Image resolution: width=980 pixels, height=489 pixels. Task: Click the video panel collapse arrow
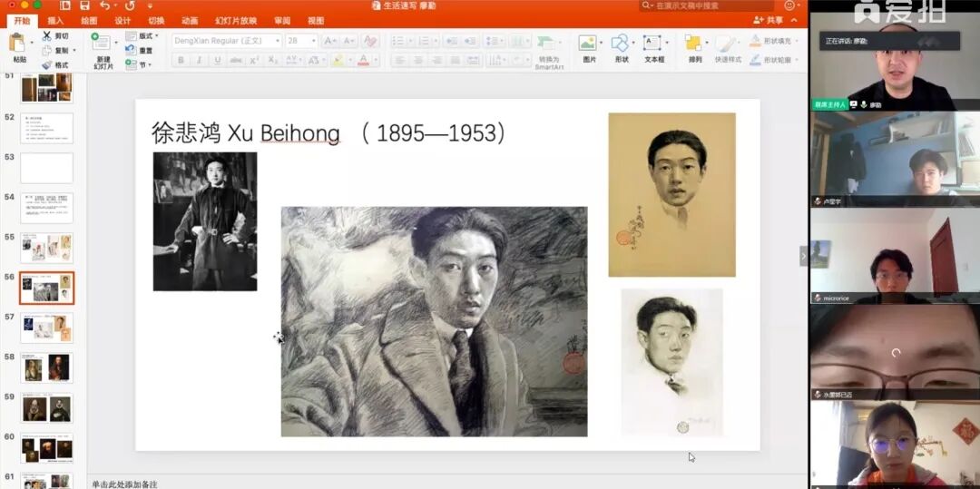(x=804, y=256)
